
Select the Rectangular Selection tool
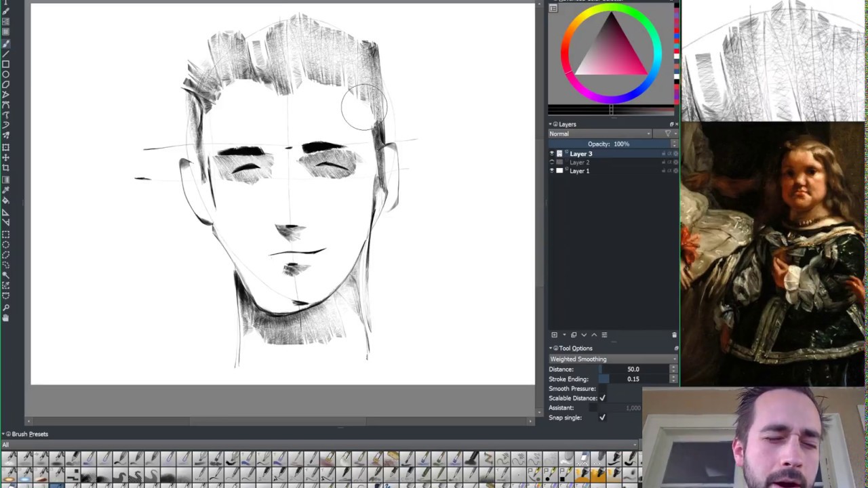(x=5, y=236)
